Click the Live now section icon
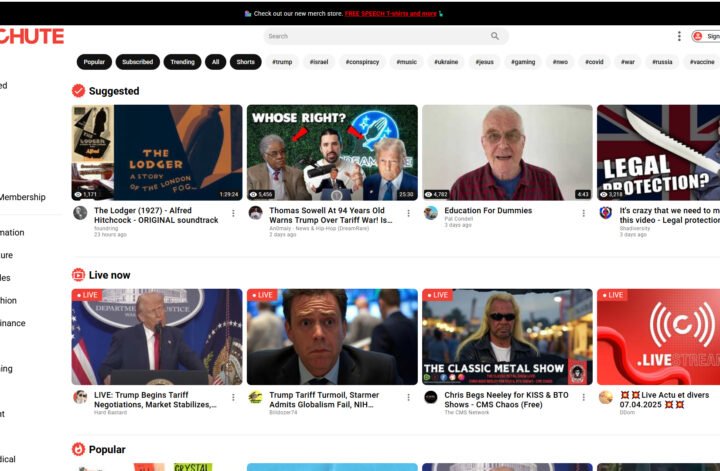 click(x=79, y=275)
